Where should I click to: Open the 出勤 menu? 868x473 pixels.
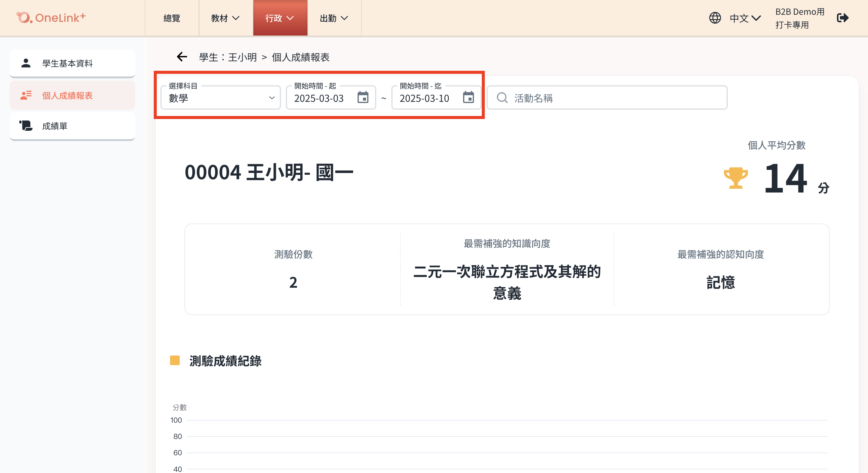coord(334,18)
